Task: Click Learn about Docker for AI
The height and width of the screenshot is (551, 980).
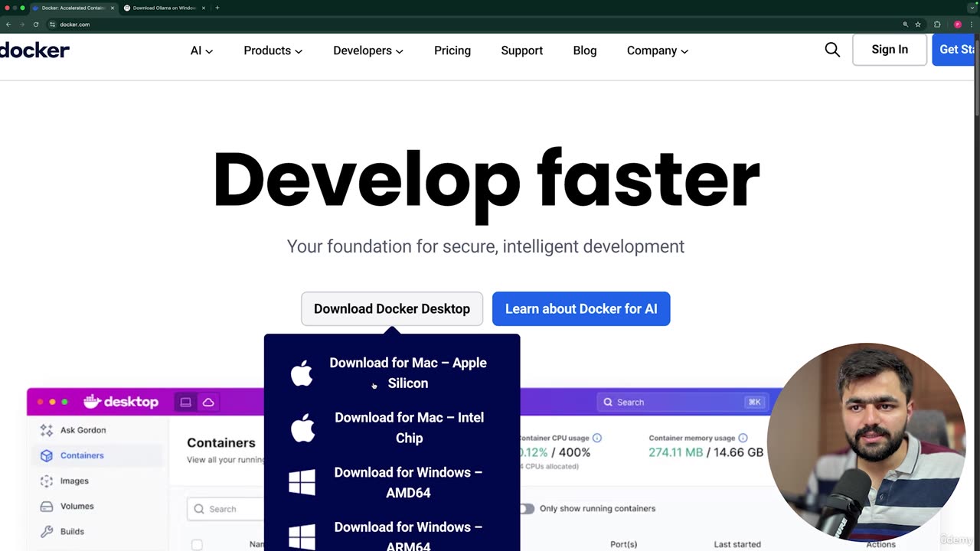Action: click(581, 308)
